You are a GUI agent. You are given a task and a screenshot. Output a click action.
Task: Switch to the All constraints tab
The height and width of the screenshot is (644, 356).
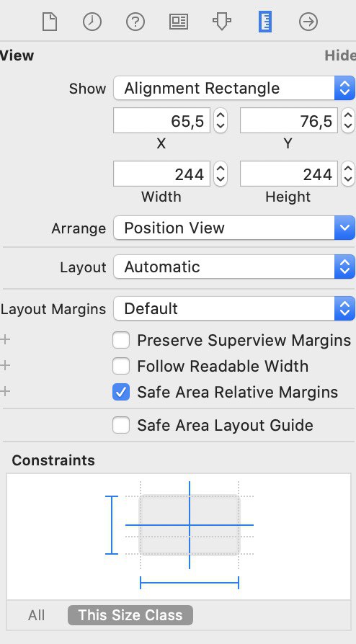[37, 615]
